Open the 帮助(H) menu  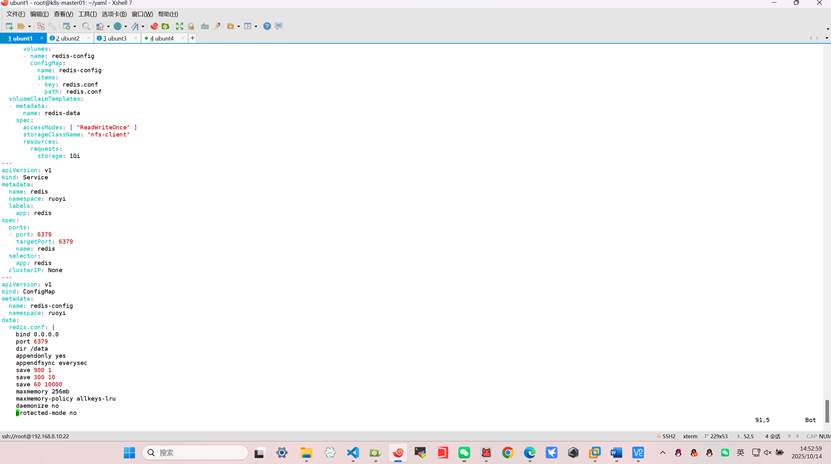168,14
